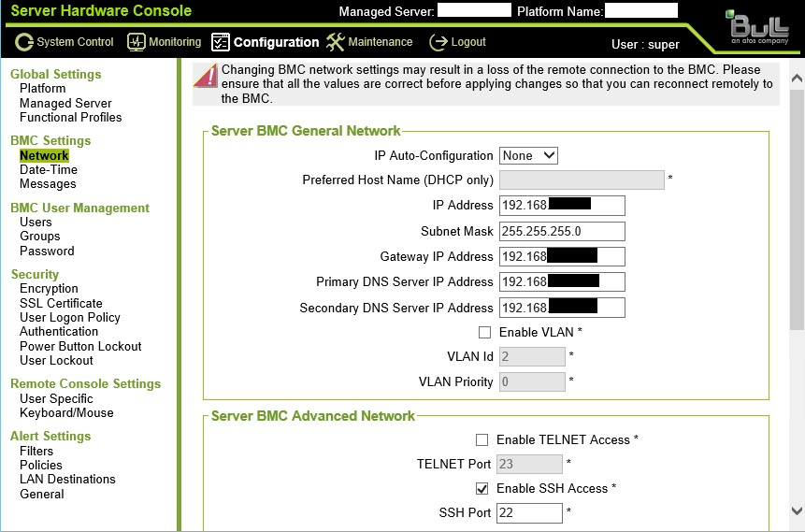805x532 pixels.
Task: Open User Specific remote console settings
Action: click(x=56, y=398)
